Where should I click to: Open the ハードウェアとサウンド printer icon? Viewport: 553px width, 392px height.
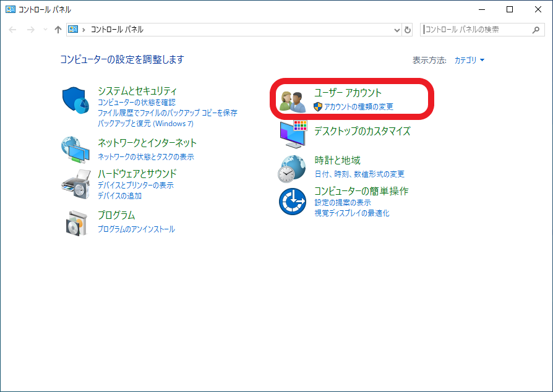tap(76, 184)
